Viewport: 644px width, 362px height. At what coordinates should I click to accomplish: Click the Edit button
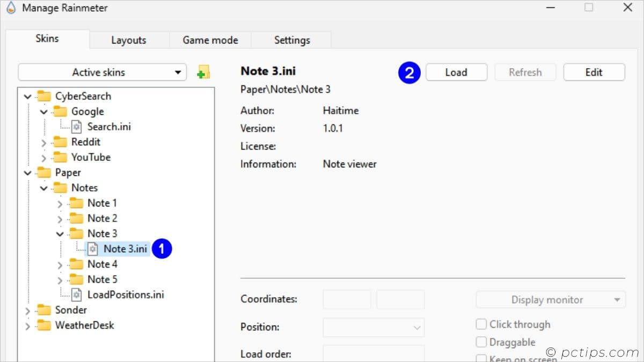tap(594, 72)
